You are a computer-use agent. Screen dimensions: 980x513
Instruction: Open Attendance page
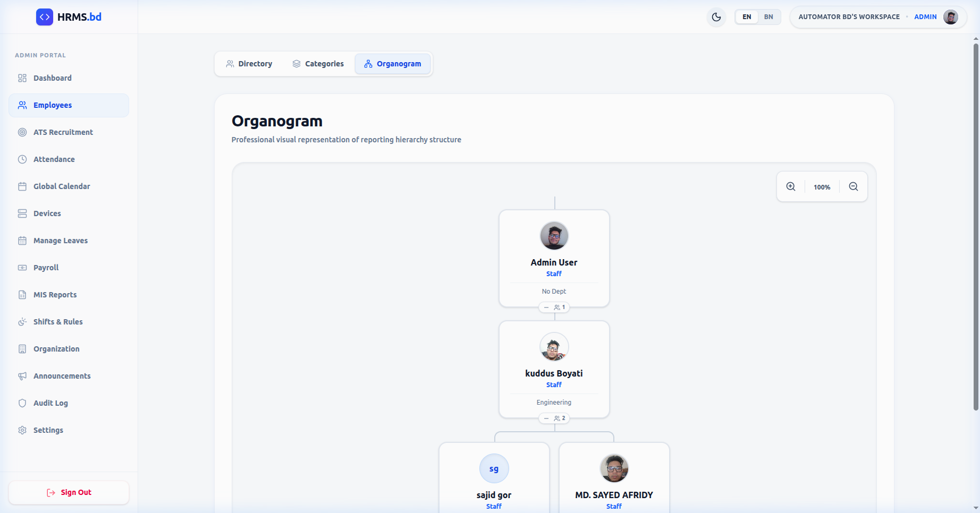tap(69, 159)
